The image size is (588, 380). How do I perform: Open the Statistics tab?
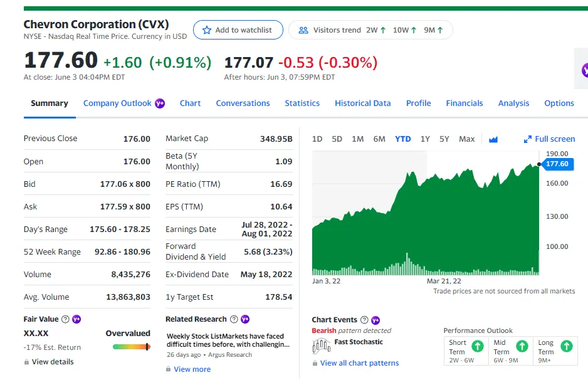302,103
